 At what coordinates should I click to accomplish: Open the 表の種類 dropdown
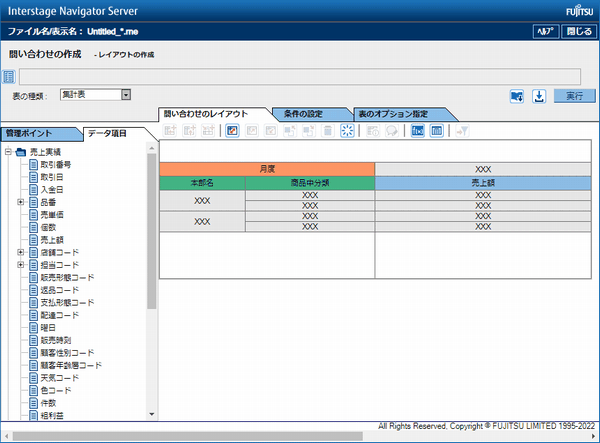pyautogui.click(x=126, y=95)
